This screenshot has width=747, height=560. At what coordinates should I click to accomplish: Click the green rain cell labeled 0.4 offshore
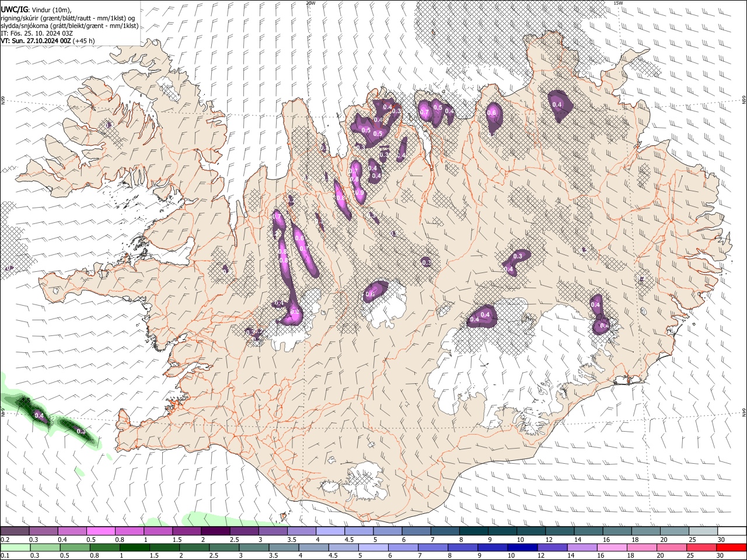tap(39, 415)
